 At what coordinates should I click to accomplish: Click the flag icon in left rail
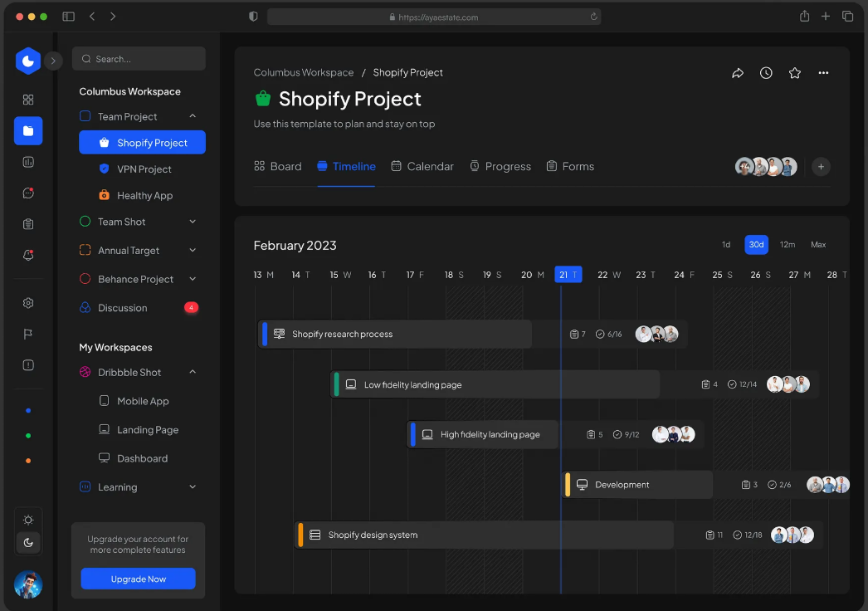(28, 334)
